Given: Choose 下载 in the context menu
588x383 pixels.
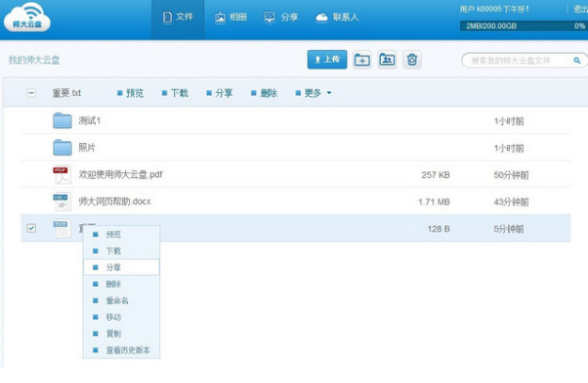Looking at the screenshot, I should pos(121,251).
